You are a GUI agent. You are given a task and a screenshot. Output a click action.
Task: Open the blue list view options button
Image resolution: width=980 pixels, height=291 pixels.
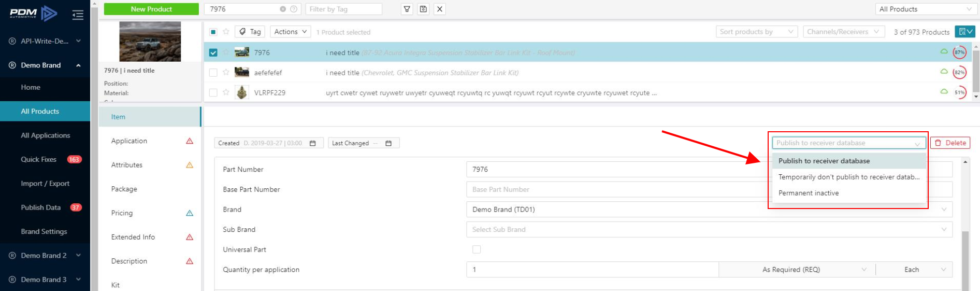(965, 32)
